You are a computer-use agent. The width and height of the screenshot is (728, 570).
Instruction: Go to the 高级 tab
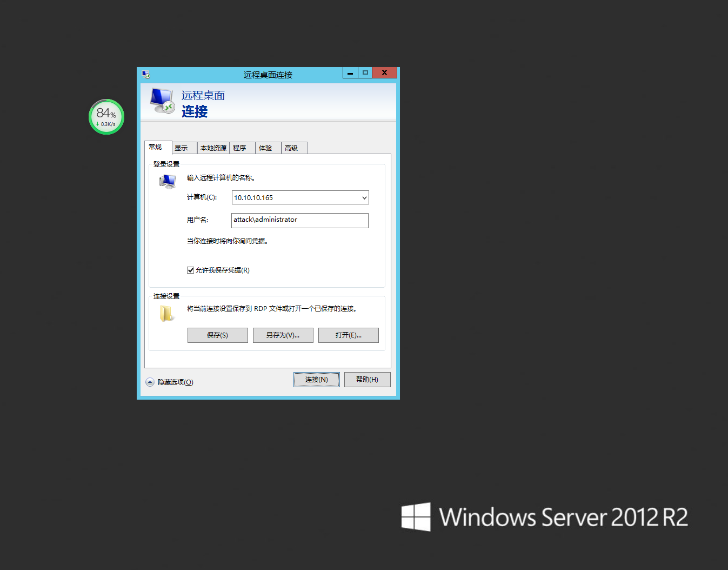(295, 148)
